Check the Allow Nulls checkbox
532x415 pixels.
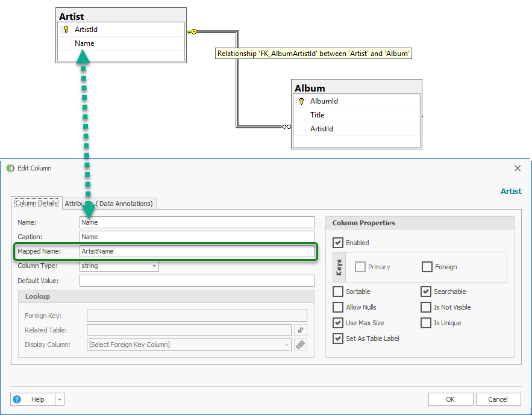coord(338,307)
